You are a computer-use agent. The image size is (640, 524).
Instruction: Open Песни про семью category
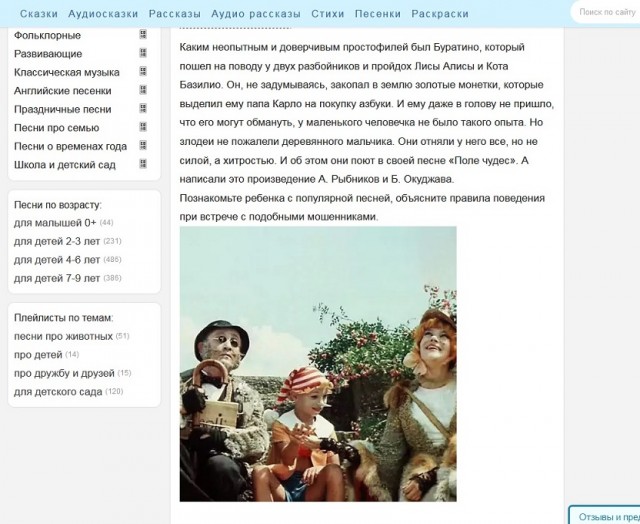tap(57, 128)
